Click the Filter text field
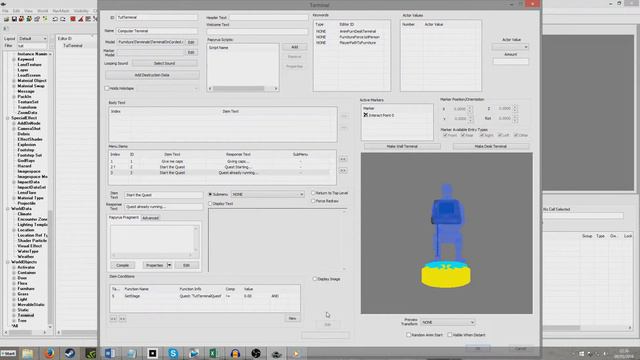This screenshot has width=640, height=360. [32, 46]
